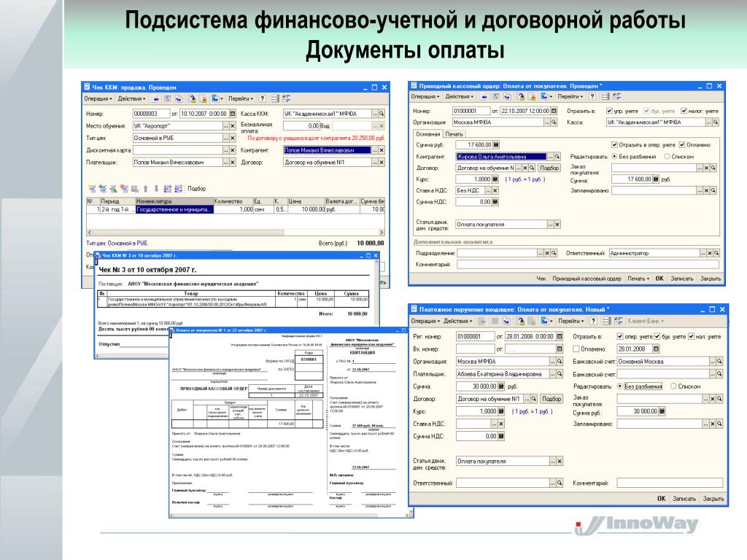Open Клиент-Банк menu in payment order toolbar

(646, 322)
